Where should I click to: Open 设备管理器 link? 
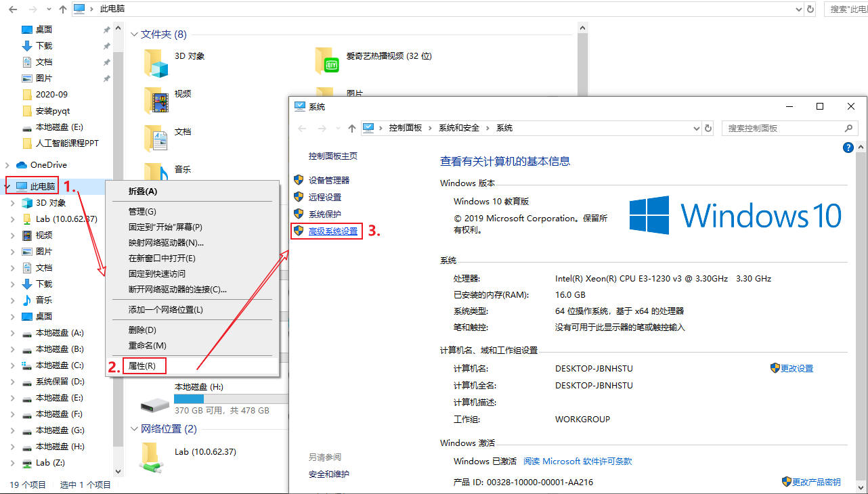[329, 180]
